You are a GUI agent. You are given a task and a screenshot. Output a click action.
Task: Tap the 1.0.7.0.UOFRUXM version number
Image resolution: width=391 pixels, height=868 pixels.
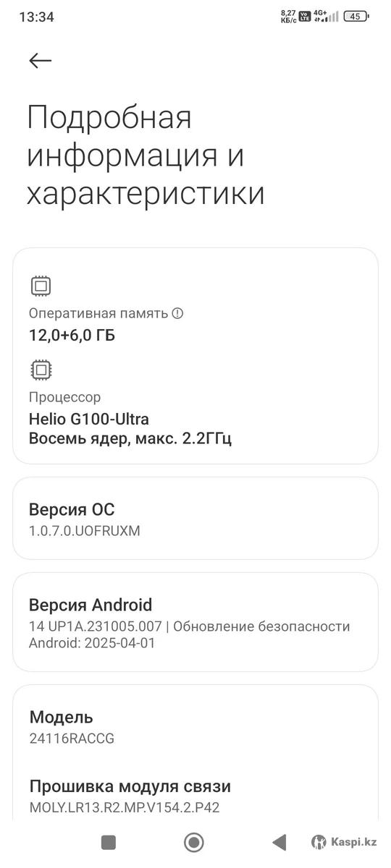tap(85, 531)
